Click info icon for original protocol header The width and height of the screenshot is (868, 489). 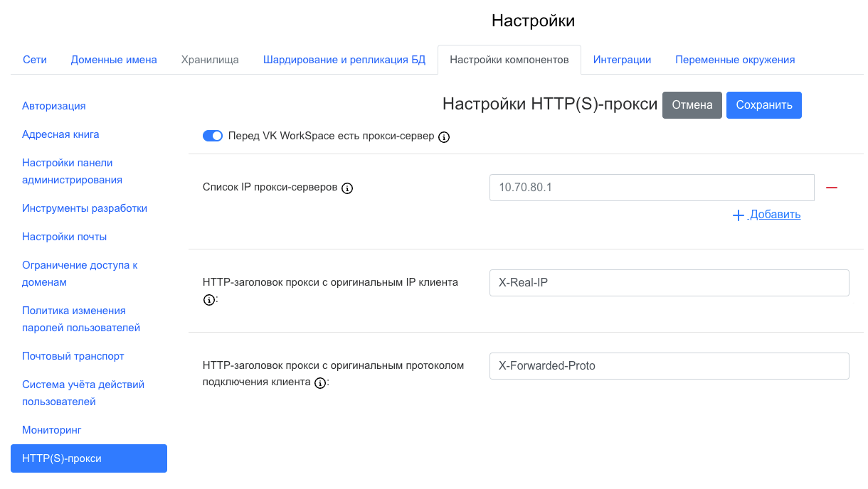click(x=320, y=383)
